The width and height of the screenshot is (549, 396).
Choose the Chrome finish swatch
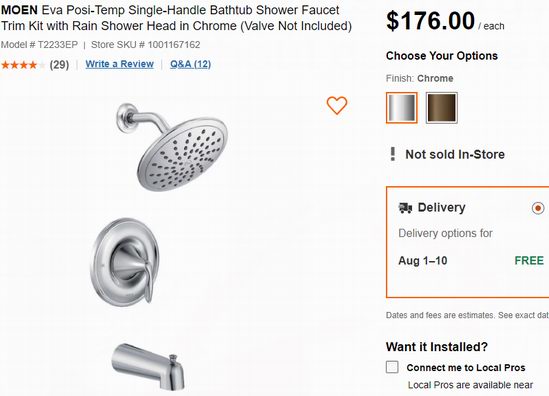402,108
